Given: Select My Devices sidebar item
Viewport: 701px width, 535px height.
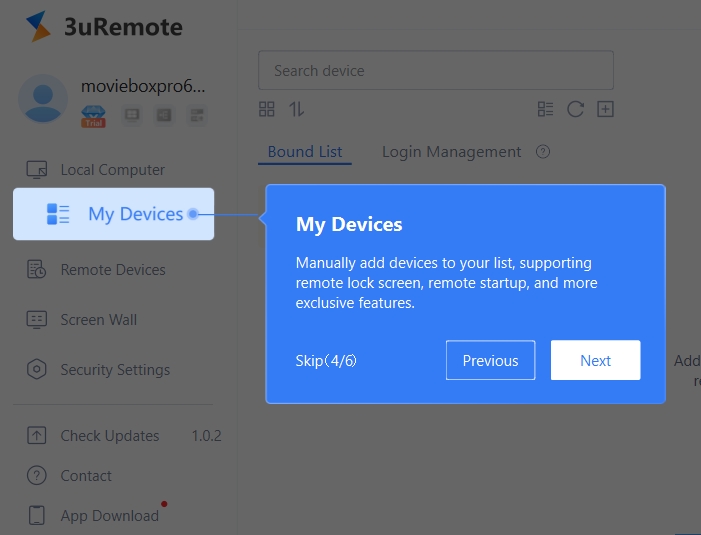Looking at the screenshot, I should click(114, 214).
